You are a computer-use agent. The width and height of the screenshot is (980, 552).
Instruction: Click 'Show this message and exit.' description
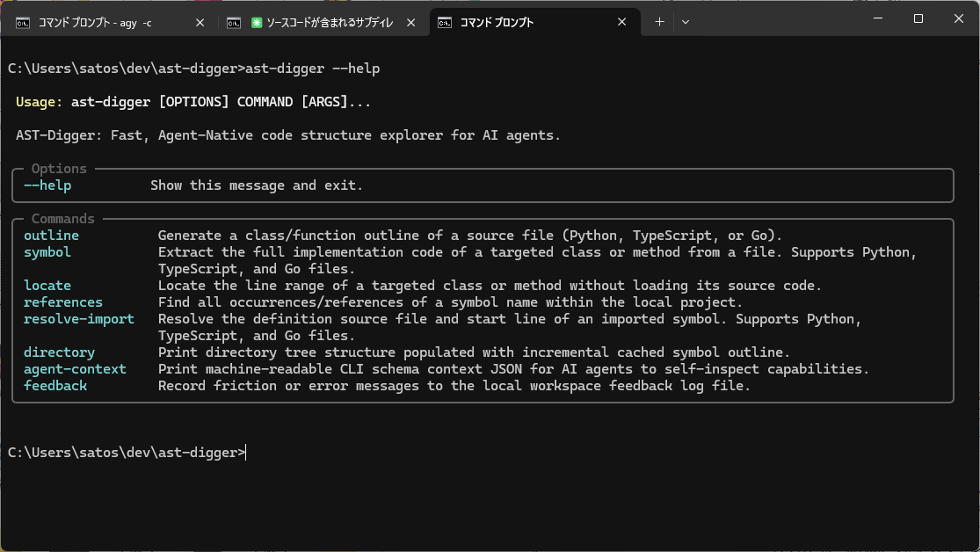(x=257, y=185)
